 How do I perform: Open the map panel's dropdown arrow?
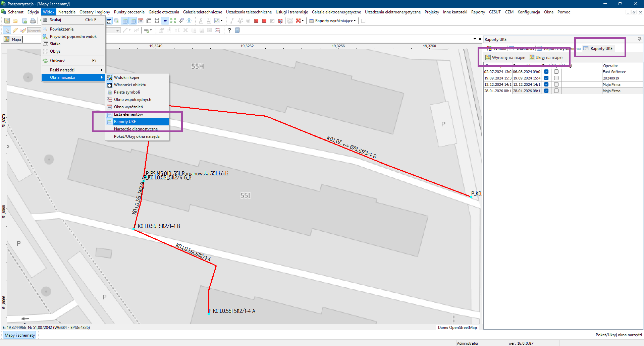[x=475, y=39]
